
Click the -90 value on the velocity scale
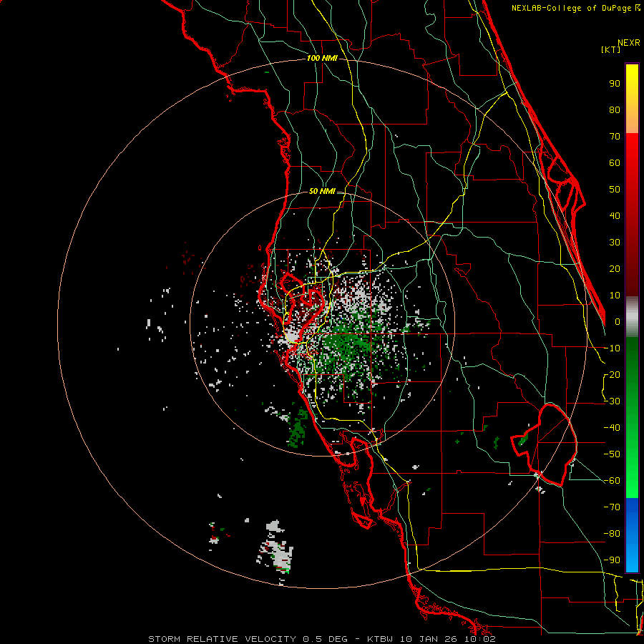[x=612, y=560]
